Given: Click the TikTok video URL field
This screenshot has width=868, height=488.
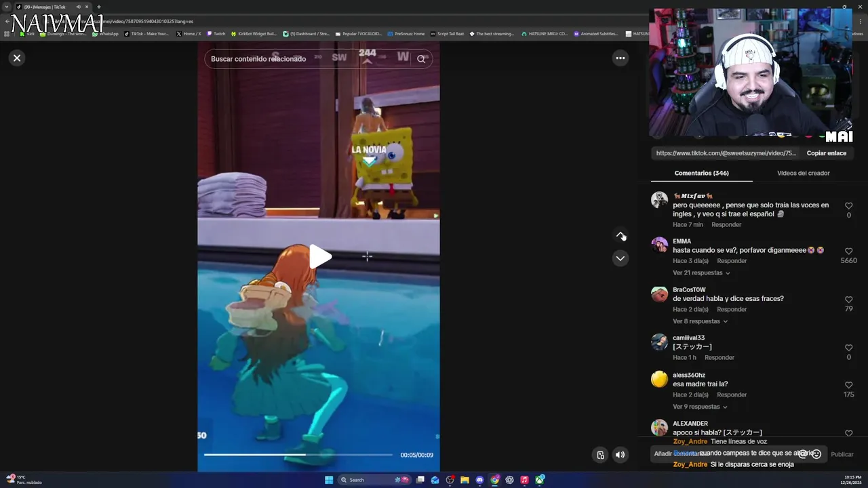Looking at the screenshot, I should click(x=726, y=153).
